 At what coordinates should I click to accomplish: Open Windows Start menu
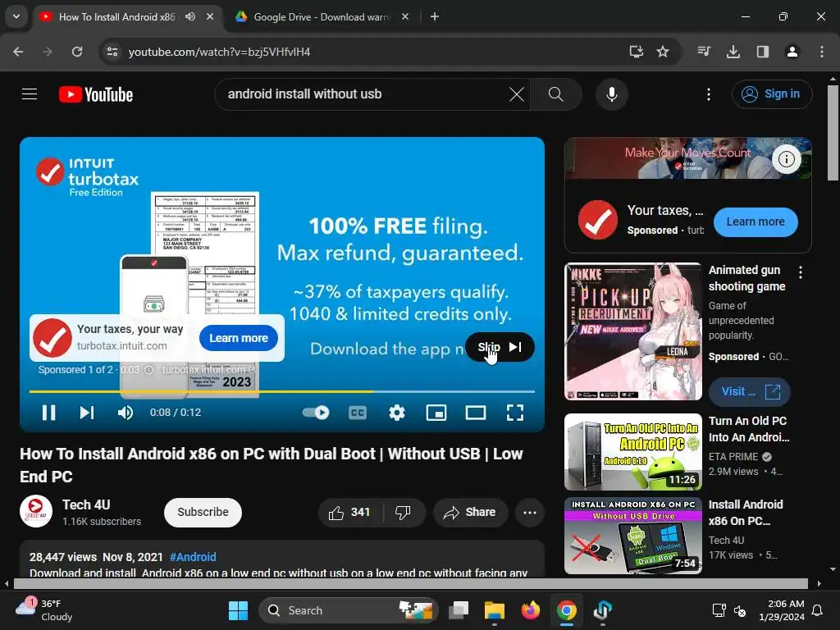tap(239, 610)
